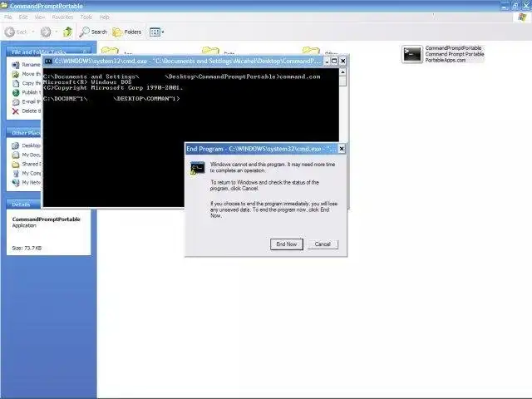Click the Forward arrow in Explorer toolbar
The width and height of the screenshot is (532, 399).
(46, 32)
